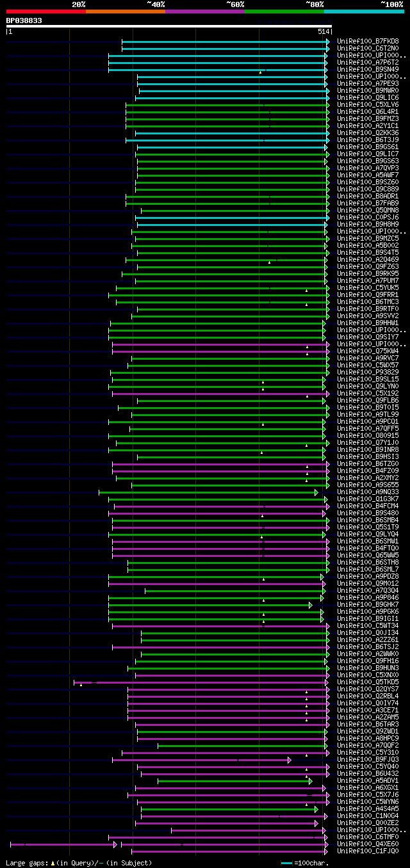Select the UniRef100_A5ADV1 label
410x868 pixels.
[368, 780]
